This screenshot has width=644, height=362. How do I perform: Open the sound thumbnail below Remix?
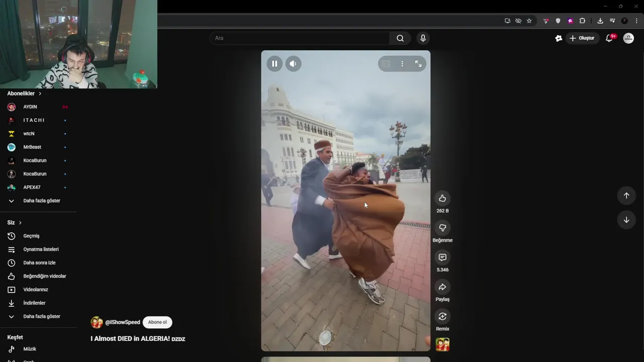pyautogui.click(x=442, y=344)
